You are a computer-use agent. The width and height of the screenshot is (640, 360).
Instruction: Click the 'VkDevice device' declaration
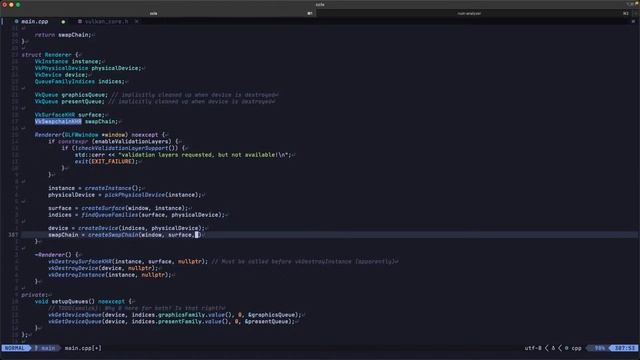tap(61, 75)
